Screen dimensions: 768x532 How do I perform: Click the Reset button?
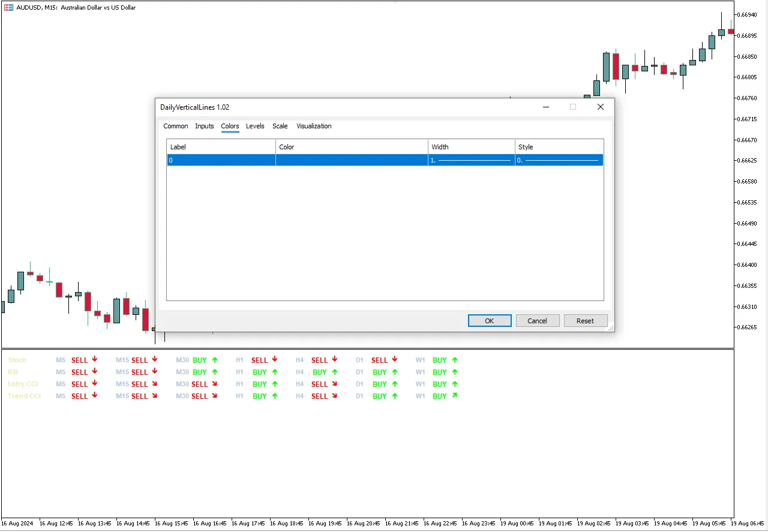coord(585,321)
